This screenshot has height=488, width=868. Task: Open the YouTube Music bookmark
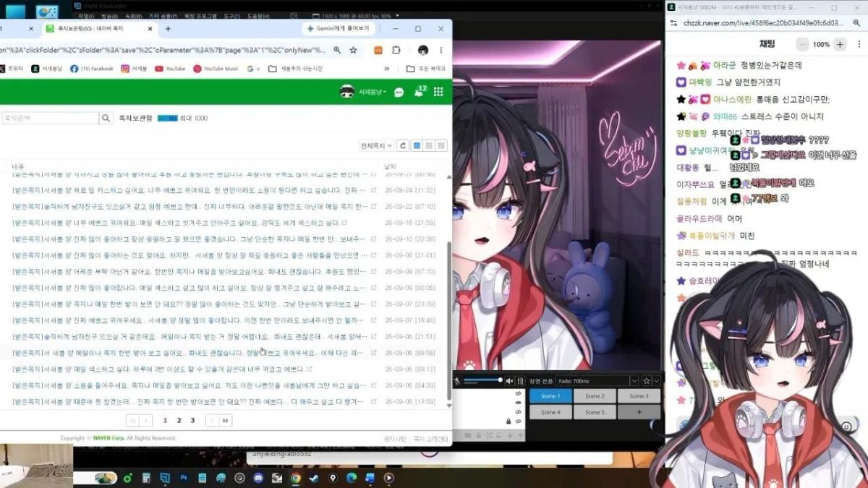pyautogui.click(x=216, y=69)
